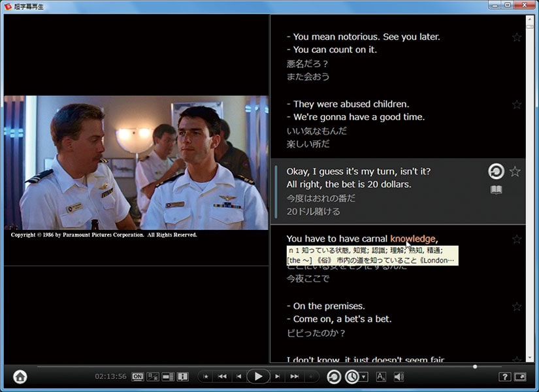The width and height of the screenshot is (539, 392).
Task: Toggle bilingual subtitle display mode icon
Action: (x=153, y=376)
